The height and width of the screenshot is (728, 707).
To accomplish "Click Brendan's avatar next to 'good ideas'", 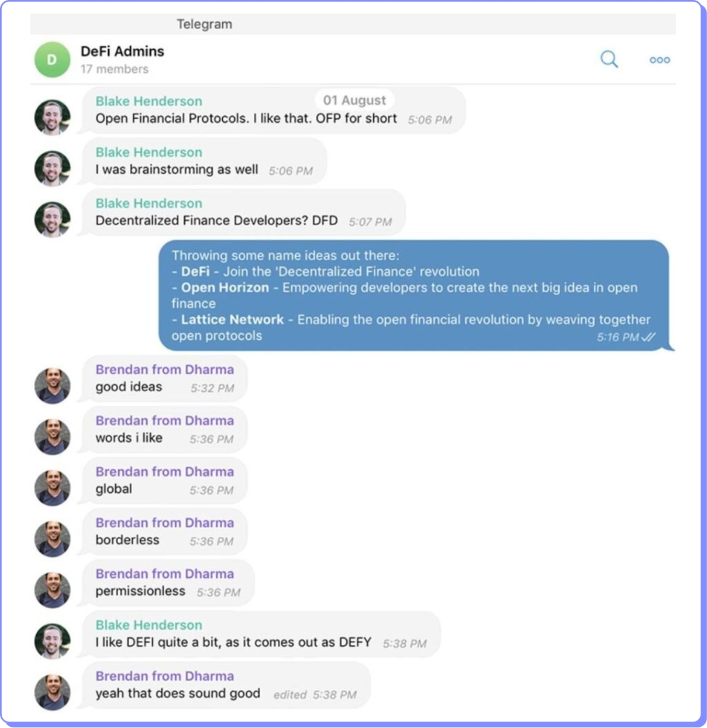I will point(52,385).
